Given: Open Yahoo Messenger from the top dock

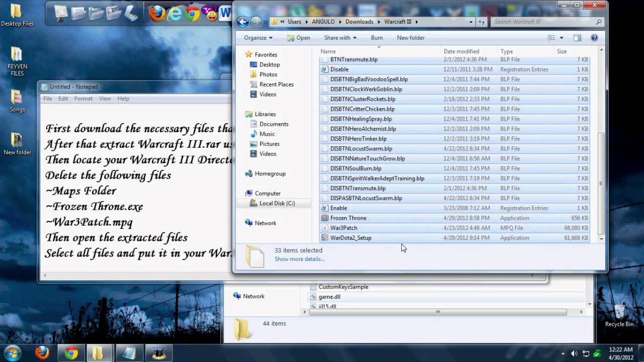Looking at the screenshot, I should click(210, 14).
